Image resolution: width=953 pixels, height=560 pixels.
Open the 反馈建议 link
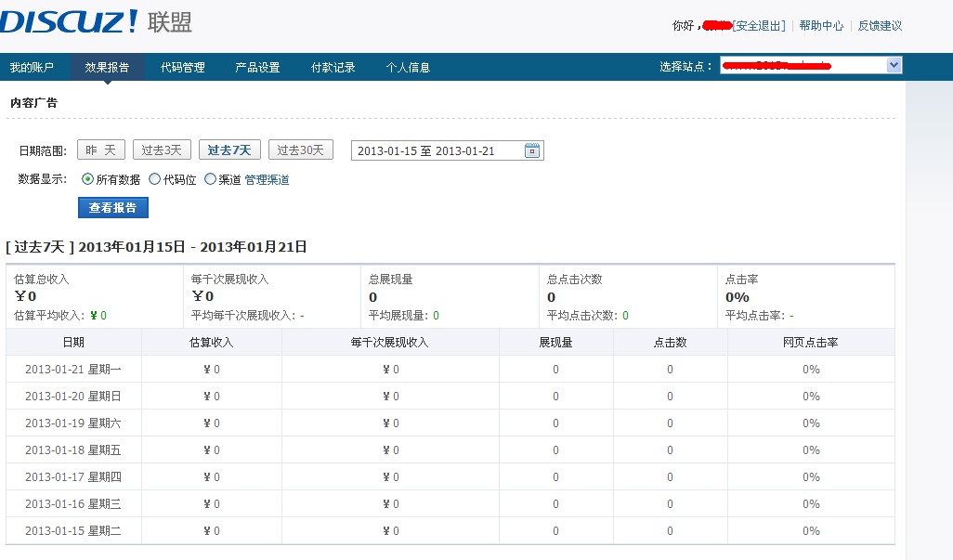[x=880, y=25]
